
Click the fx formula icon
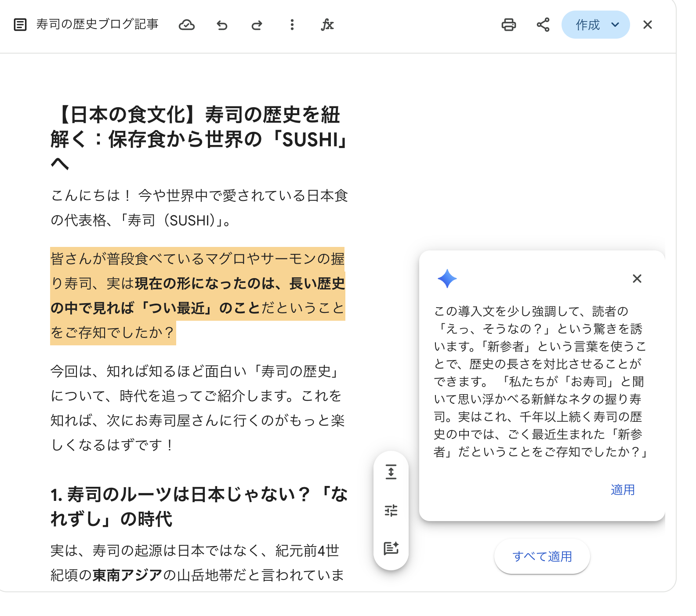[x=327, y=25]
